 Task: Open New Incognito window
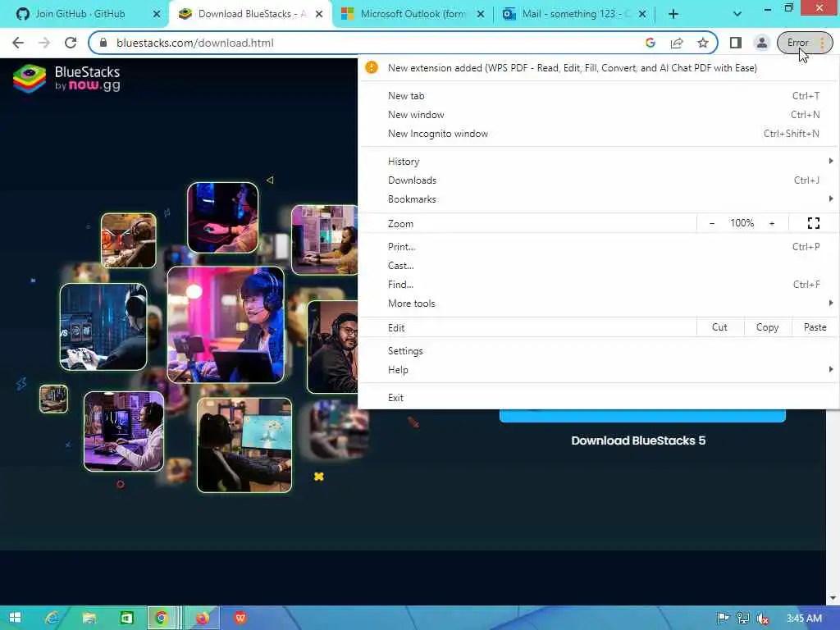click(x=598, y=134)
